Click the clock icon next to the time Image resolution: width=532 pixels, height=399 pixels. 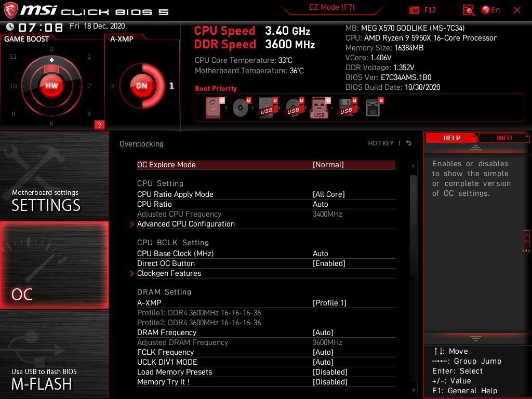click(10, 27)
